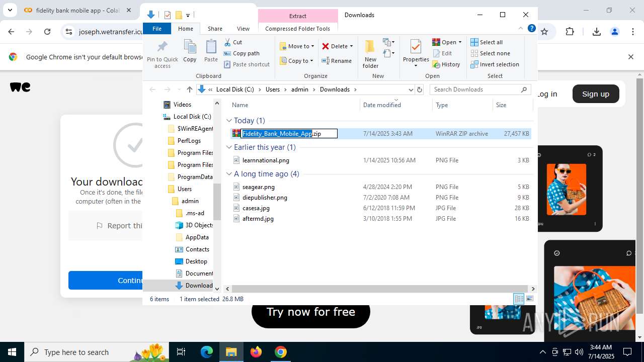Create a New folder
The image size is (644, 362).
pyautogui.click(x=370, y=54)
